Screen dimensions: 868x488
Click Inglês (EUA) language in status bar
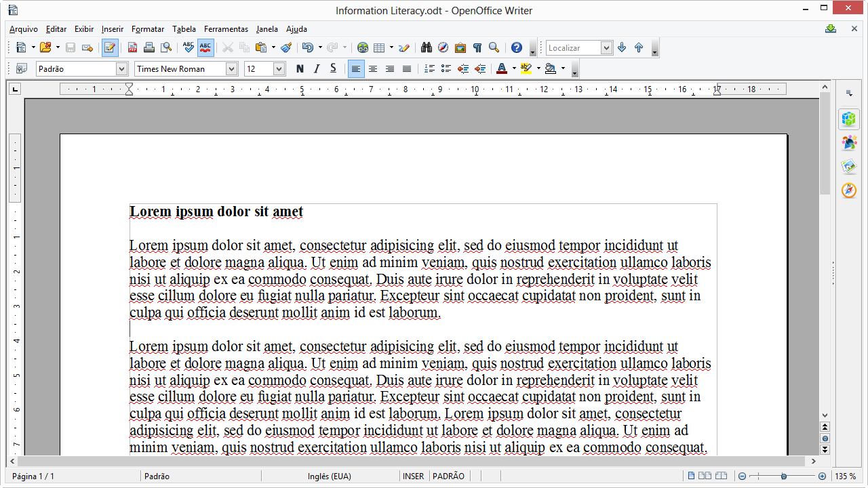point(330,476)
